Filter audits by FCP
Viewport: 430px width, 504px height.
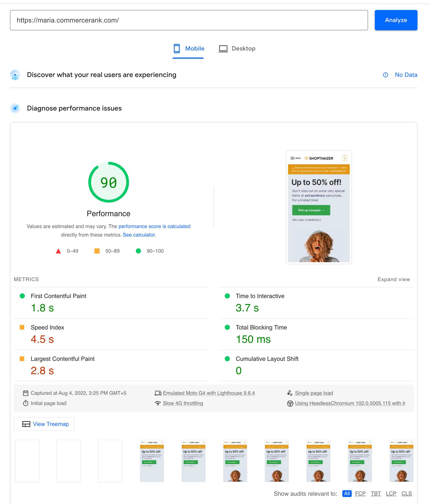[360, 494]
